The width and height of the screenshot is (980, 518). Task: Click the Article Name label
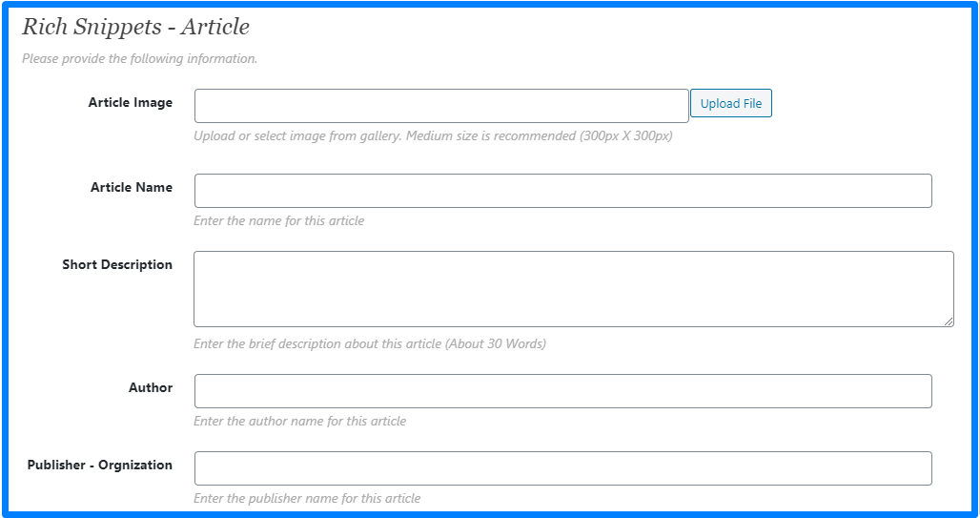click(x=132, y=187)
